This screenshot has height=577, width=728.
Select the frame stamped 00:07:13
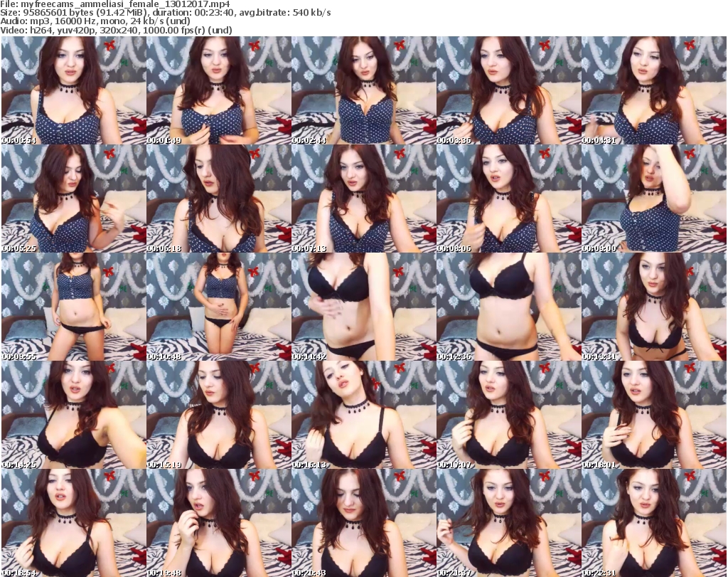(363, 198)
